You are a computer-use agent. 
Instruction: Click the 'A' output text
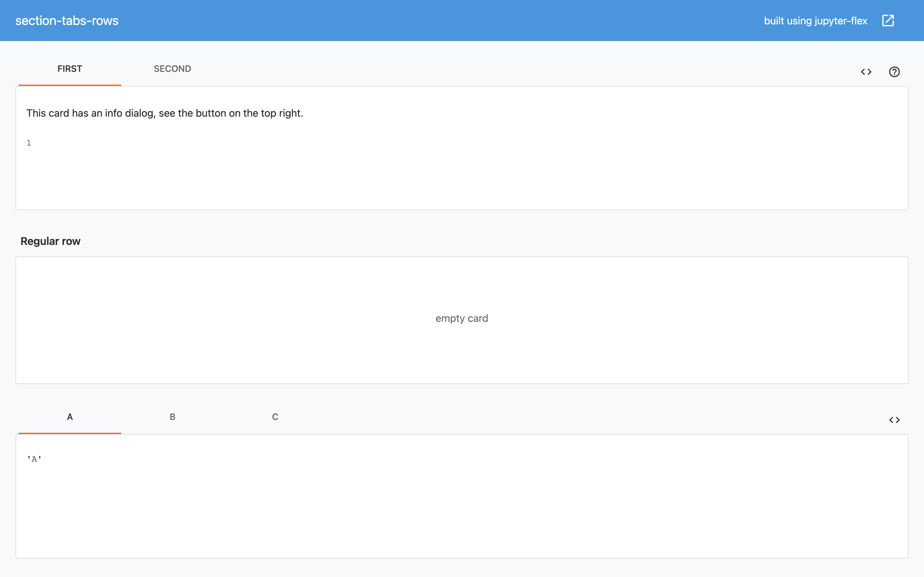coord(34,459)
